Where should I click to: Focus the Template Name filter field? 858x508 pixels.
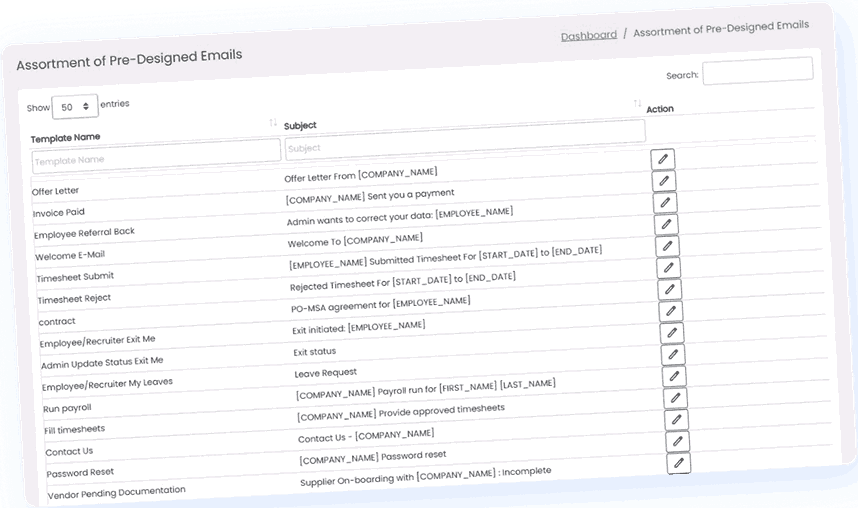pyautogui.click(x=156, y=152)
